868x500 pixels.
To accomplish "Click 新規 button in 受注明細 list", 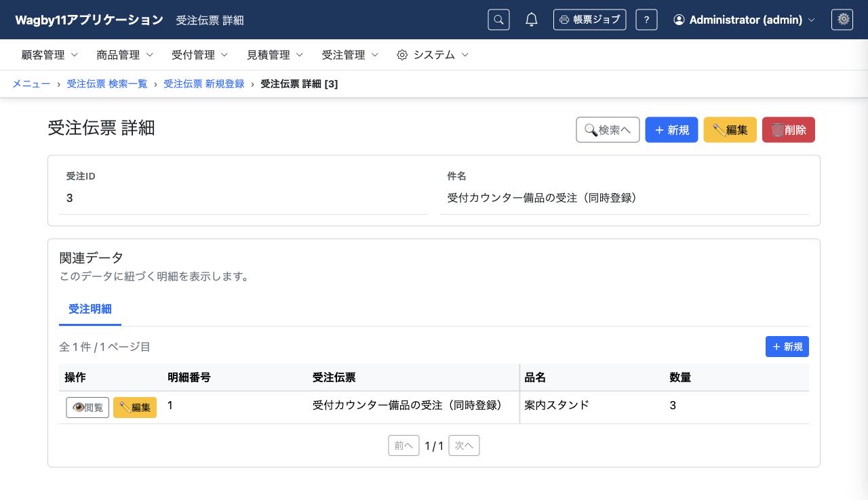I will click(x=787, y=347).
